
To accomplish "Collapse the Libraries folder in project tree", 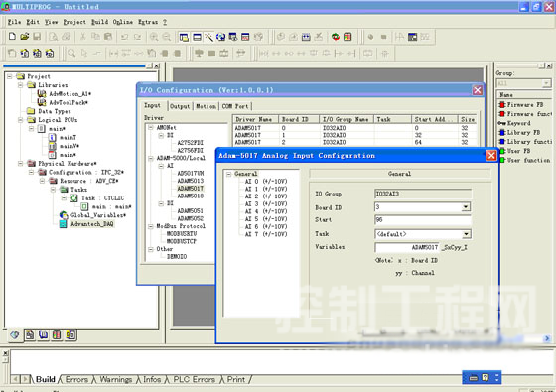I will [20, 85].
